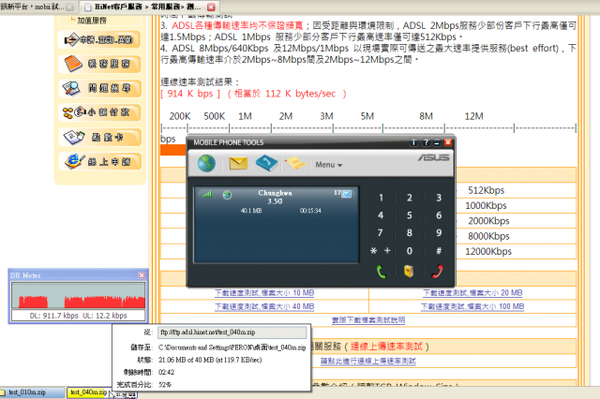
Task: Minimize the Mobile Phone Tools window
Action: (437, 143)
